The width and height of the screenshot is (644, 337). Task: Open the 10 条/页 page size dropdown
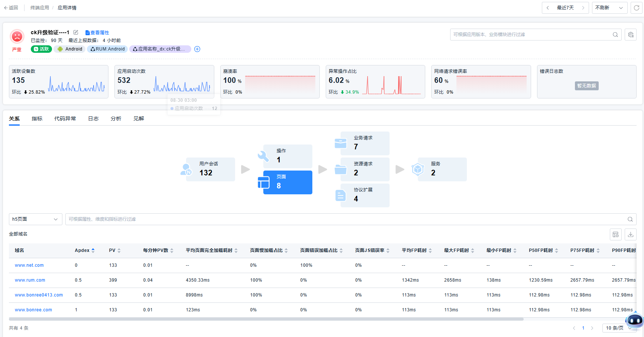pos(618,328)
